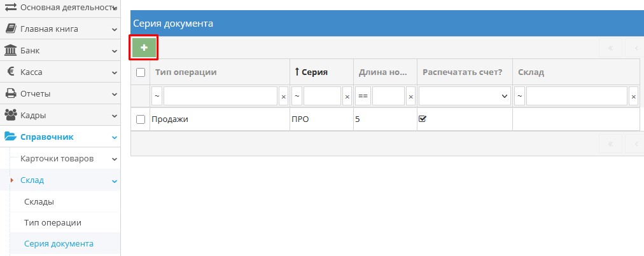Toggle the select-all header checkbox

click(x=141, y=72)
